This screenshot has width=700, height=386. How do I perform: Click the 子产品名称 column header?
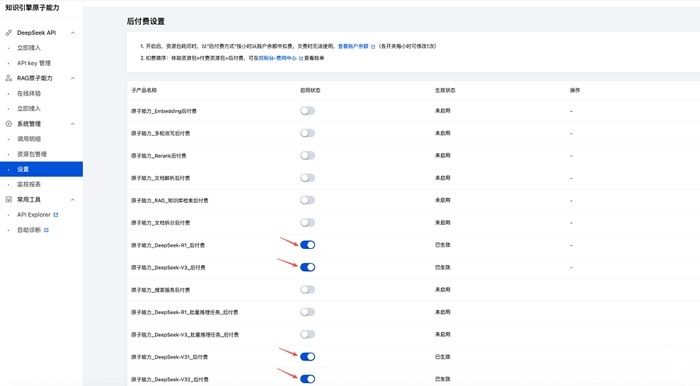click(x=144, y=90)
